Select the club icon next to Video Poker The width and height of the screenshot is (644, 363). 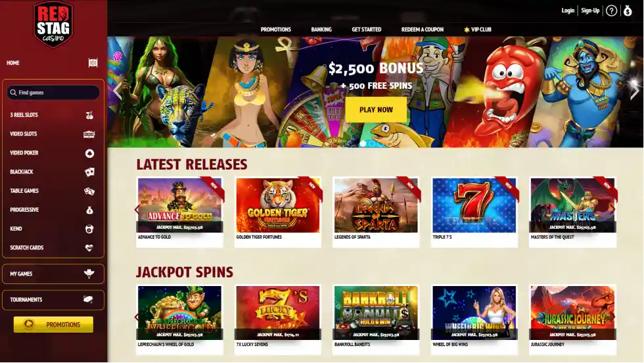coord(89,153)
